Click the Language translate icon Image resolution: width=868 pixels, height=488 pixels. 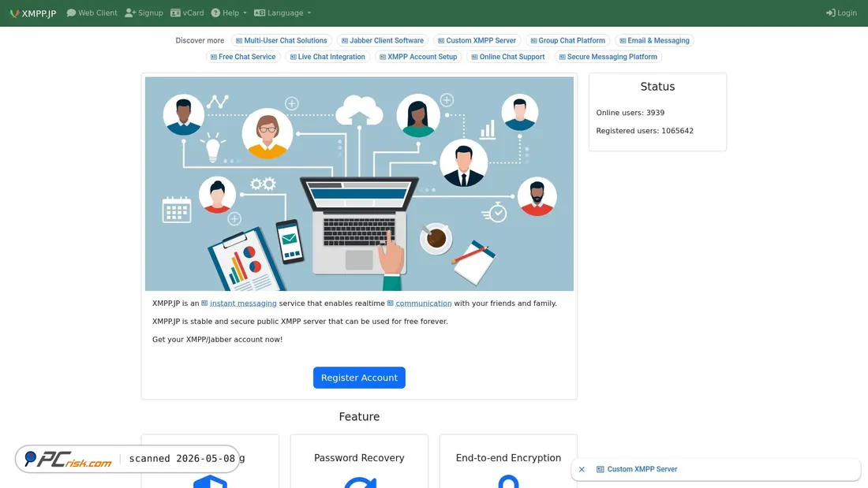(260, 13)
